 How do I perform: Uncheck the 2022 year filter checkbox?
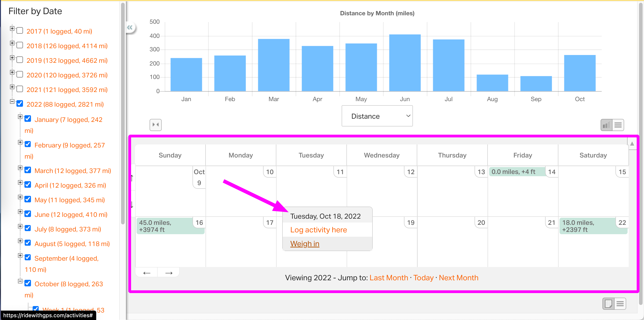(20, 103)
